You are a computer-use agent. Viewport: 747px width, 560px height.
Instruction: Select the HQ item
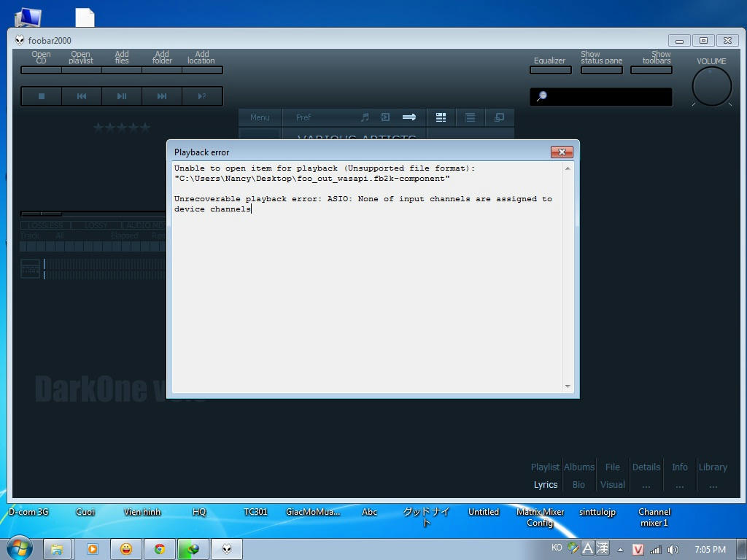pyautogui.click(x=199, y=512)
